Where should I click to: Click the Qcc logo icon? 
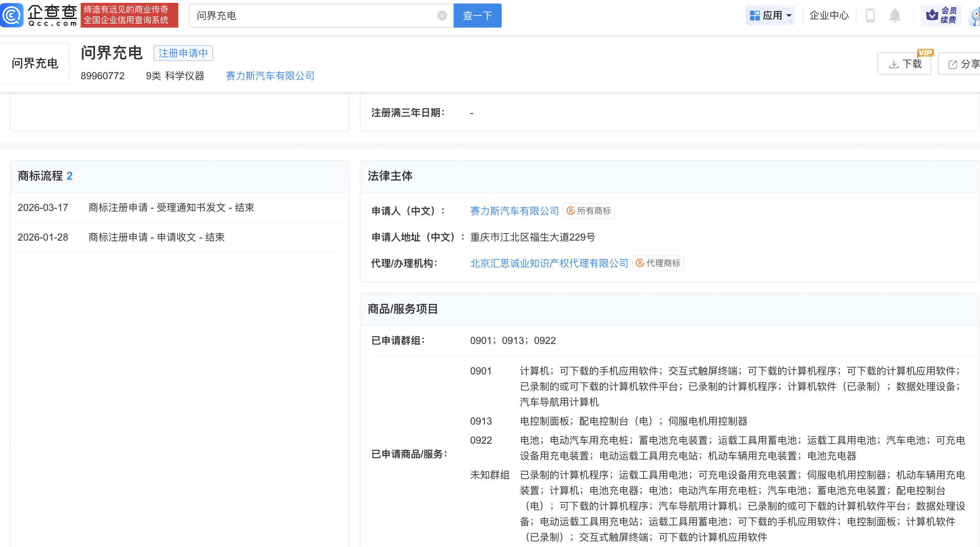pos(12,15)
